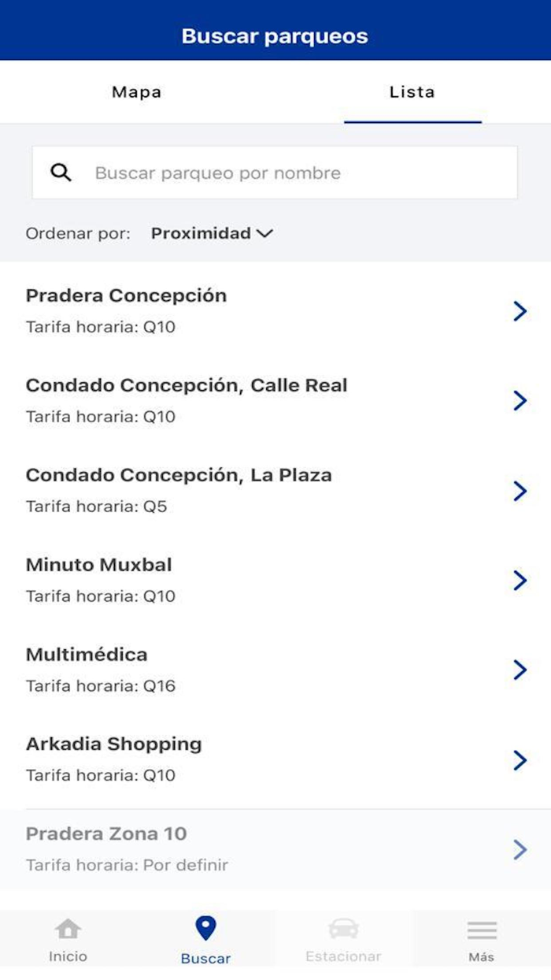Select the Minuto Muxbal parking entry
The width and height of the screenshot is (551, 980).
[x=99, y=565]
